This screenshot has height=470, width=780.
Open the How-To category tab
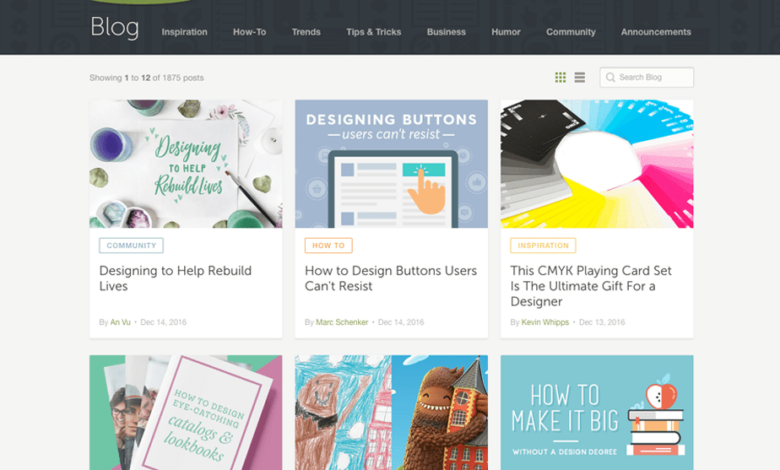249,32
